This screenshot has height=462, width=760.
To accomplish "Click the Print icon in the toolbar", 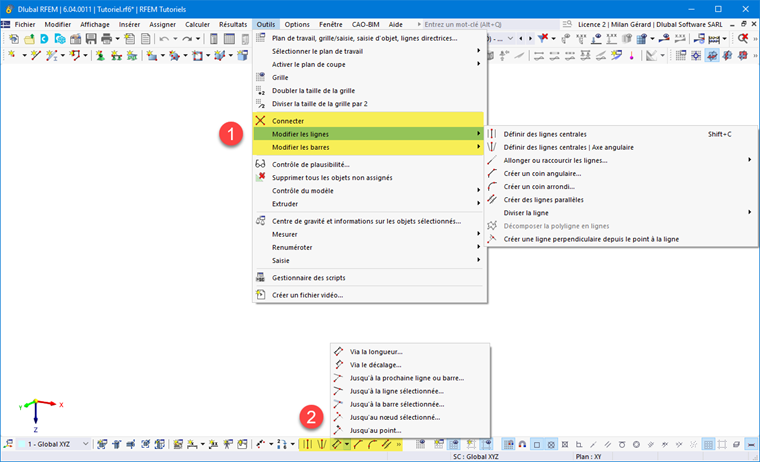I will coord(106,39).
